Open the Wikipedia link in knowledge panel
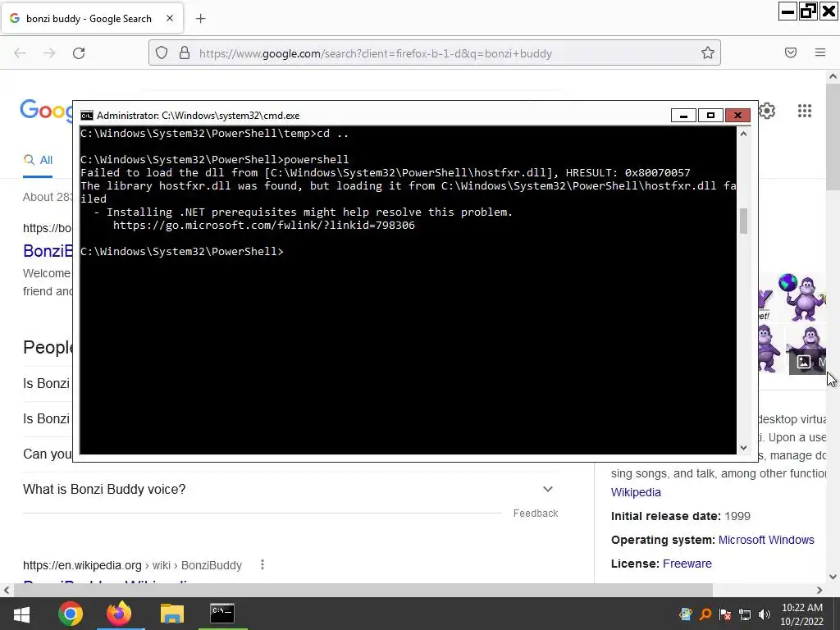The image size is (840, 630). coord(636,492)
